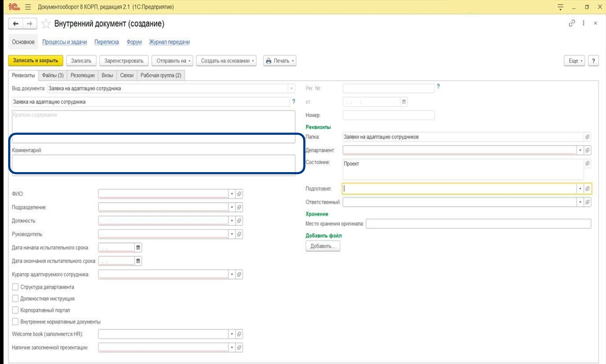This screenshot has width=606, height=364.
Task: Open the main menu hamburger icon
Action: point(28,7)
